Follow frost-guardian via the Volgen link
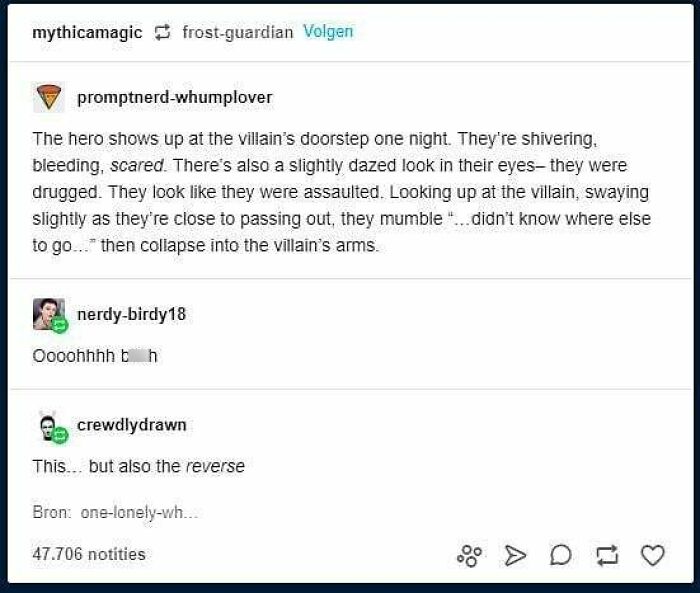 click(328, 31)
